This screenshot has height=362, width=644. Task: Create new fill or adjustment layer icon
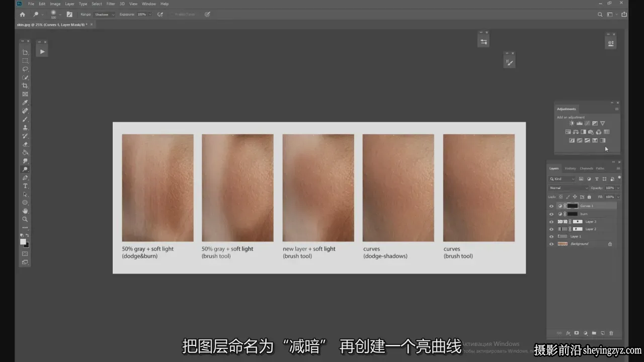tap(585, 333)
